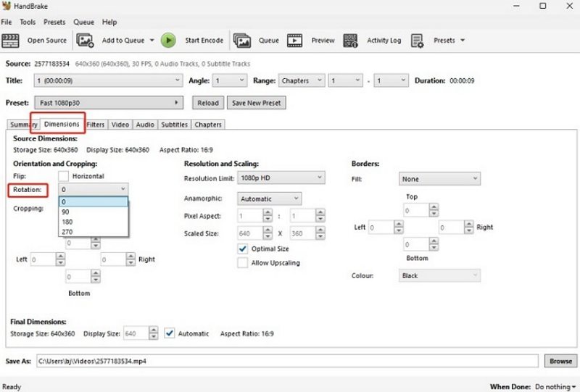Click the Save New Preset button
The image size is (580, 392).
(257, 103)
